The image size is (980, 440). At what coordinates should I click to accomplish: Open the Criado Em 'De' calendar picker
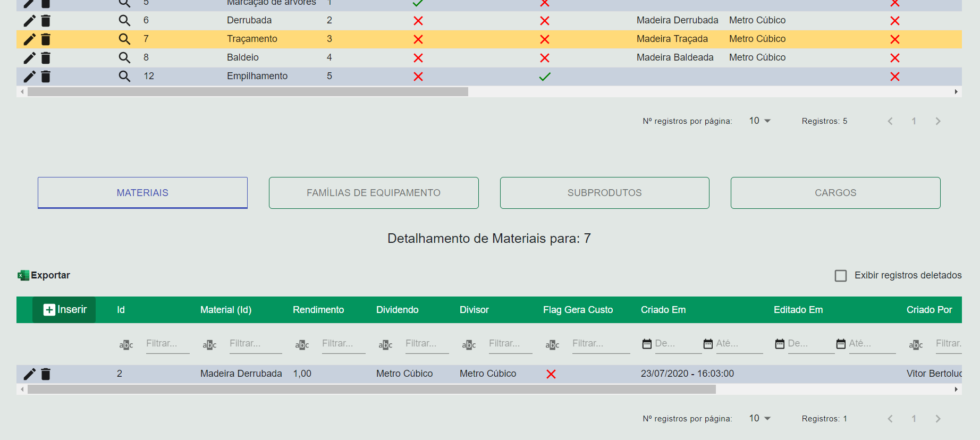[x=647, y=344]
